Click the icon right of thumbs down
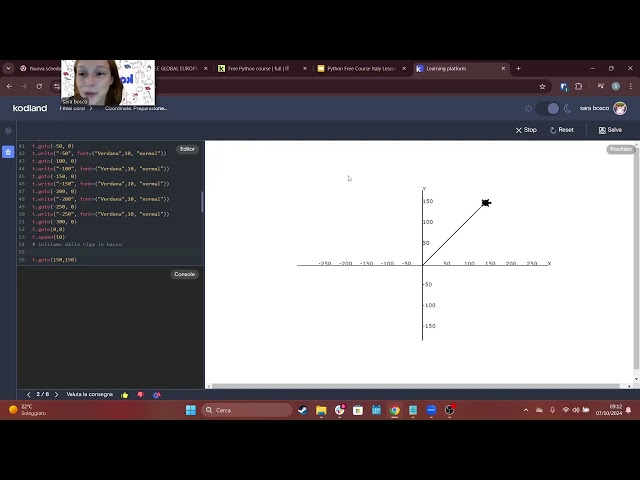This screenshot has height=480, width=640. tap(157, 395)
